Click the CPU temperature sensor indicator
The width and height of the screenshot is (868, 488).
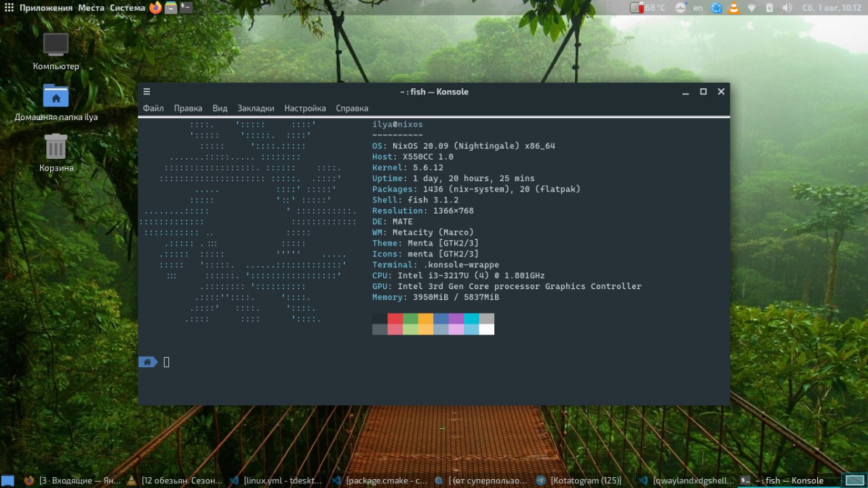(x=649, y=7)
